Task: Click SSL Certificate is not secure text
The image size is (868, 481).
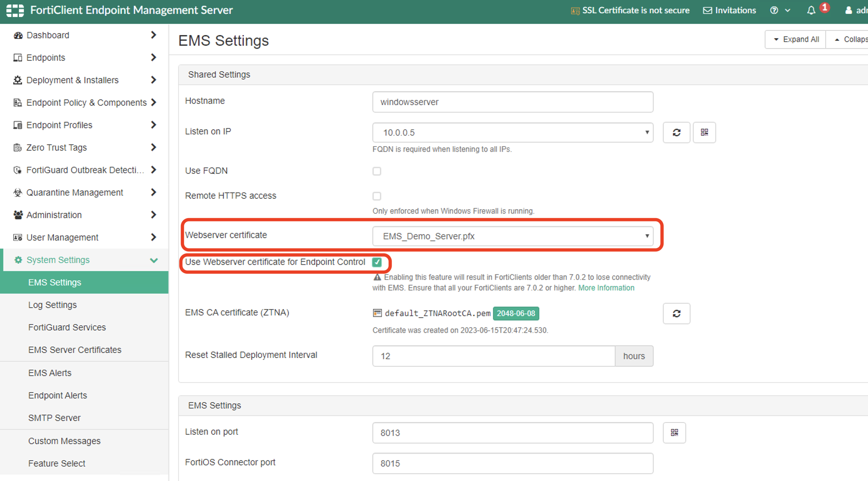Action: [x=636, y=10]
